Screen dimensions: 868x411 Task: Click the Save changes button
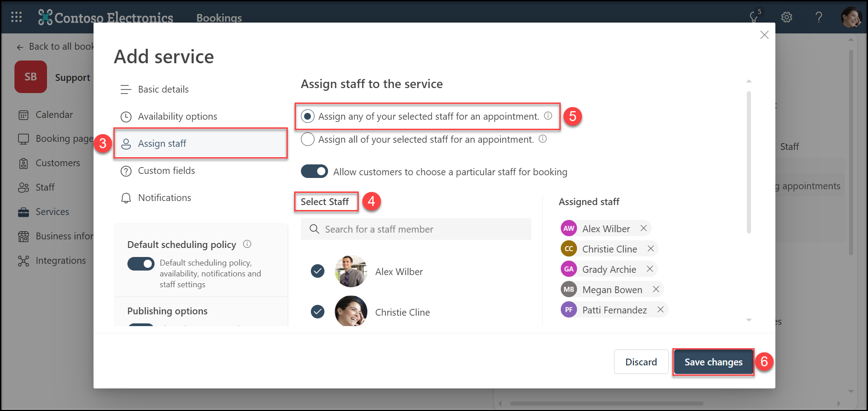713,362
